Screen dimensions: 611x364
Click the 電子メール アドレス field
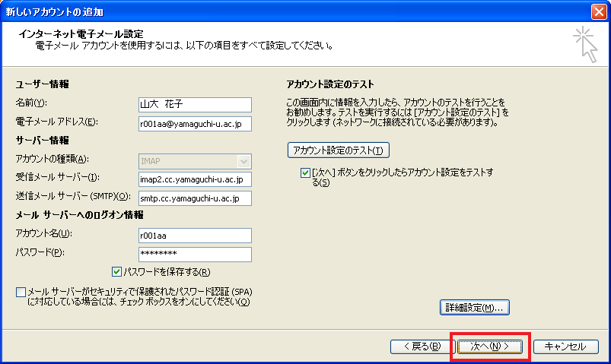coord(195,124)
